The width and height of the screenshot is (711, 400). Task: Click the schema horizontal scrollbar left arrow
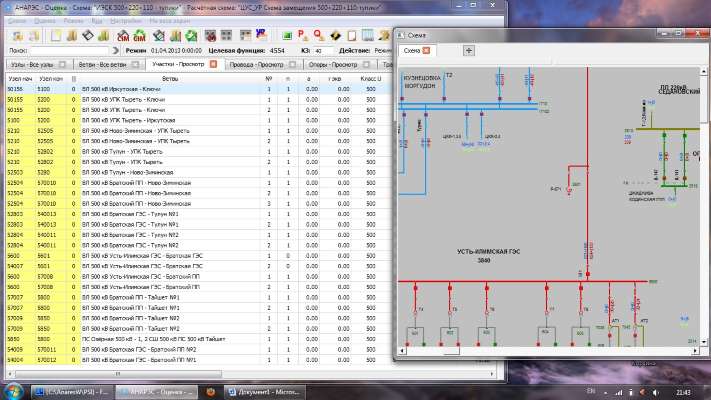(x=402, y=351)
